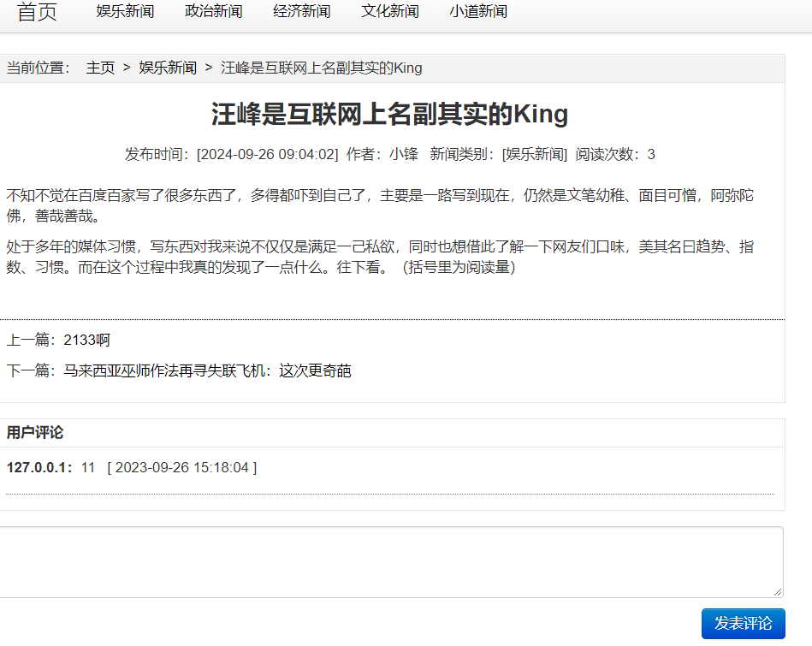
Task: Open the previous article 2133啊
Action: click(x=86, y=341)
